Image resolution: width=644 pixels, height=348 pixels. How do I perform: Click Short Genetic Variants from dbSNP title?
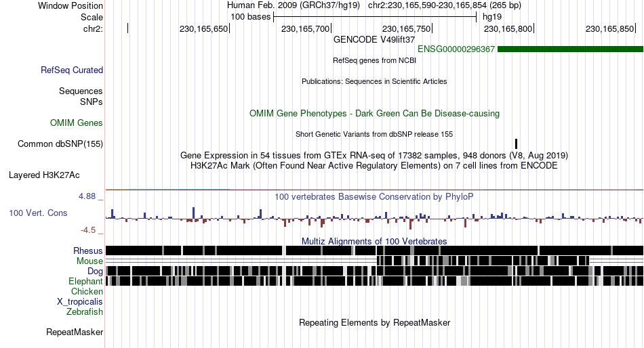tap(374, 134)
